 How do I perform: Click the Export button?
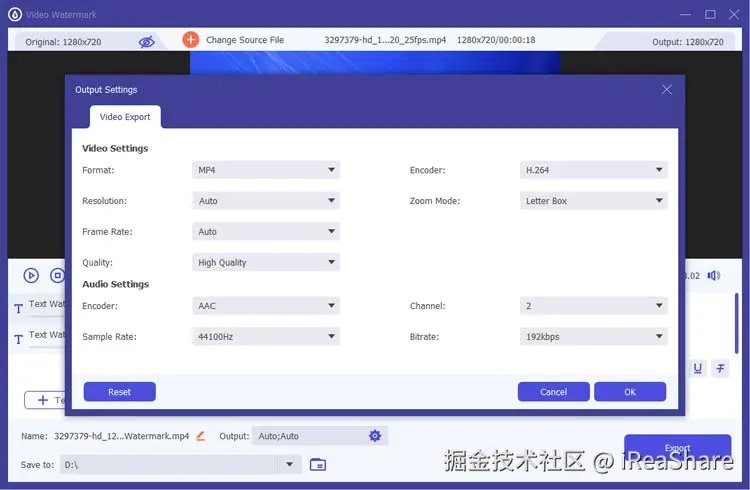(x=677, y=448)
